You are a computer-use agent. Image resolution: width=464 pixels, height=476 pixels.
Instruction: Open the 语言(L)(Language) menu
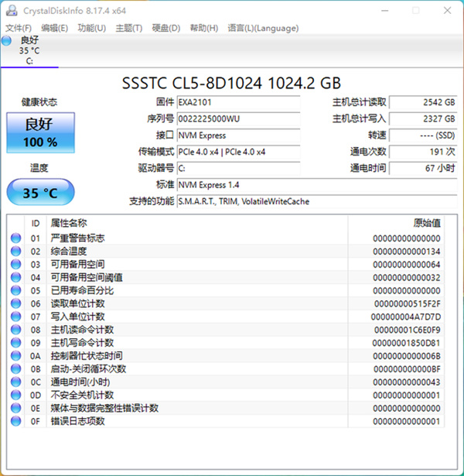tap(263, 28)
